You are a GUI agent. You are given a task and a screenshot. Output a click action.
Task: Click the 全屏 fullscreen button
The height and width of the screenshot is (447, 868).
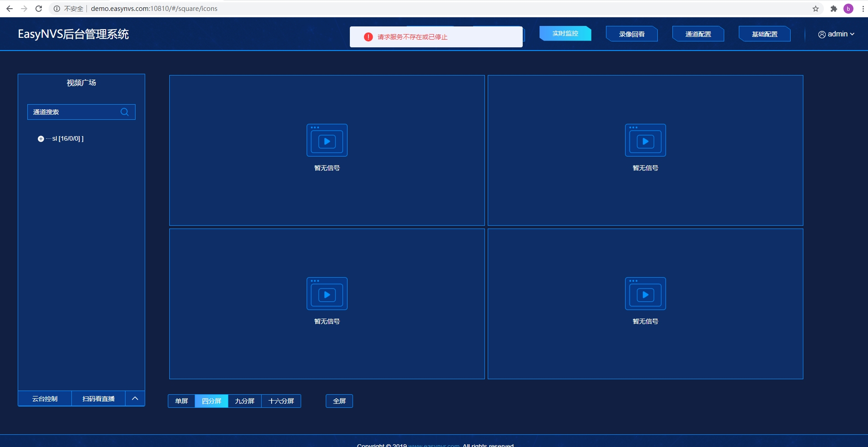(x=339, y=401)
